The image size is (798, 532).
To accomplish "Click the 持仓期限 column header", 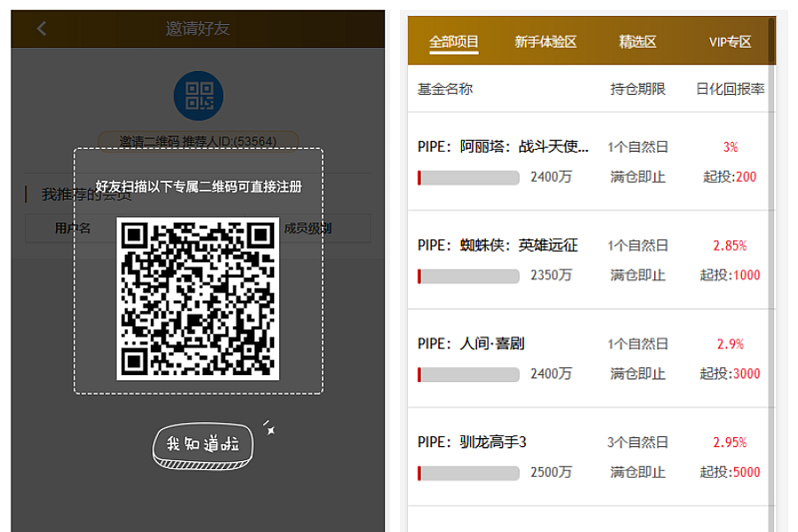I will (x=638, y=89).
